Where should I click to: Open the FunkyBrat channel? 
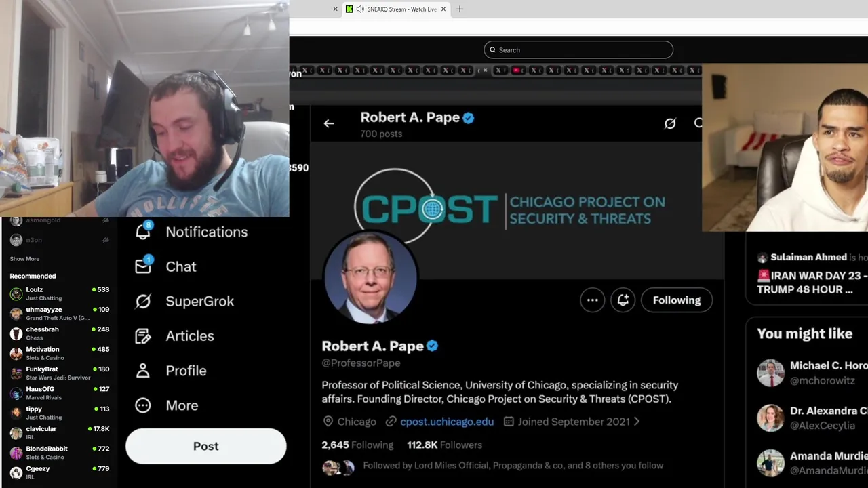[x=60, y=373]
